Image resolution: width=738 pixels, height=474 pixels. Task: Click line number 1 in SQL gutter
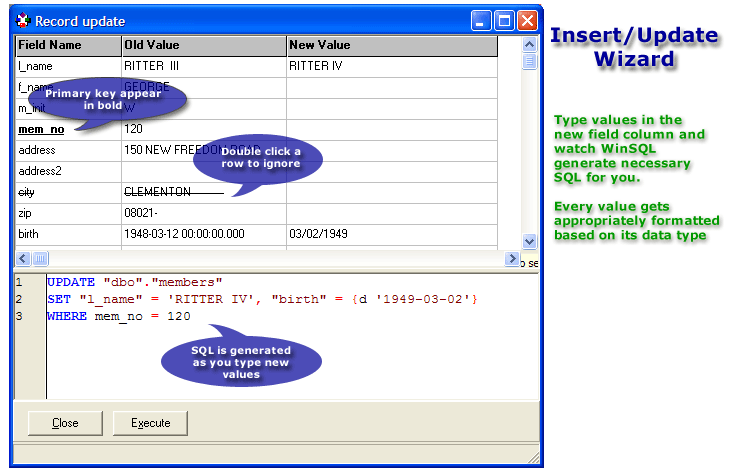coord(19,282)
